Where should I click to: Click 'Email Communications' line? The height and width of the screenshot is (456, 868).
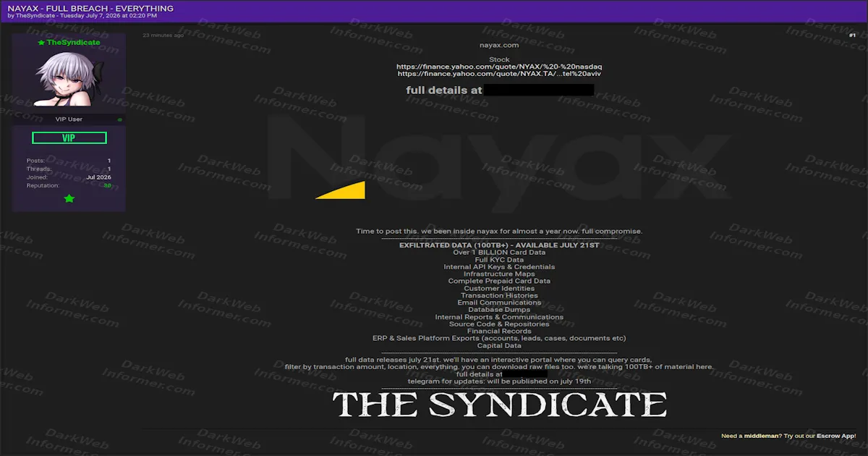(499, 303)
